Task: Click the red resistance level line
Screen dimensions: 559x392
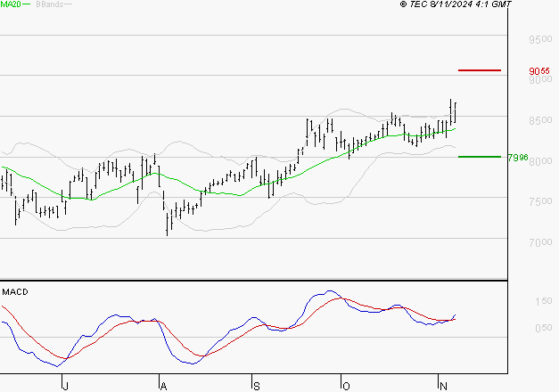Action: pyautogui.click(x=480, y=70)
